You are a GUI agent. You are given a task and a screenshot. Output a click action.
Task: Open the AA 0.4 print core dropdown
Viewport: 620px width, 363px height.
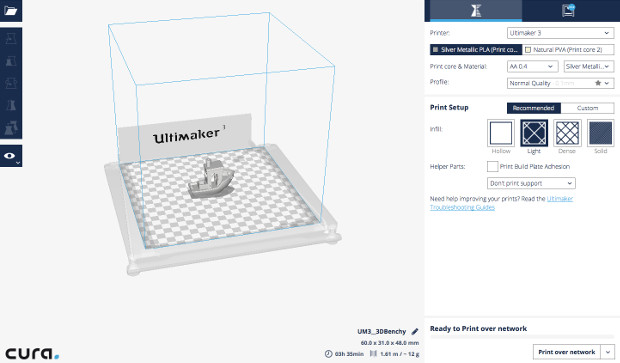[x=532, y=66]
